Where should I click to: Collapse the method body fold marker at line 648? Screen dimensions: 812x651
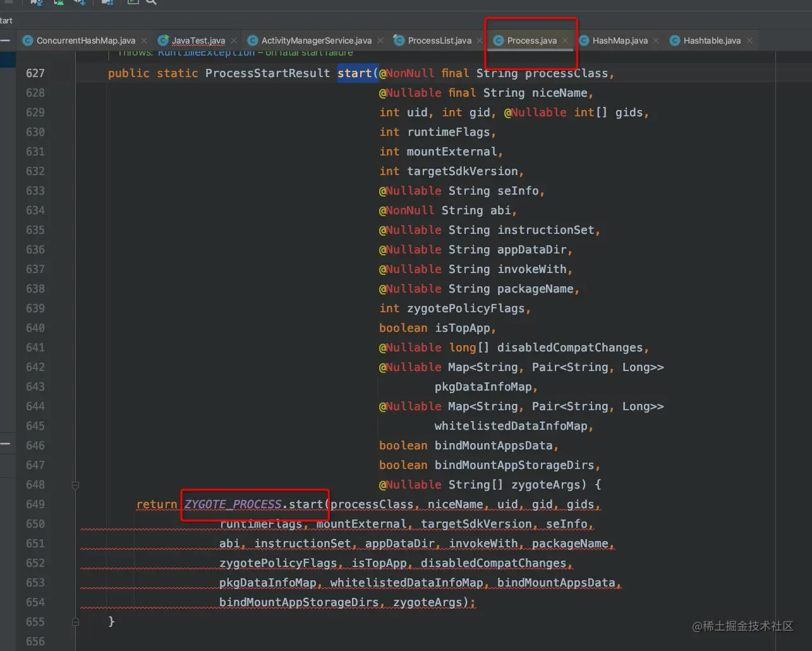pyautogui.click(x=75, y=485)
